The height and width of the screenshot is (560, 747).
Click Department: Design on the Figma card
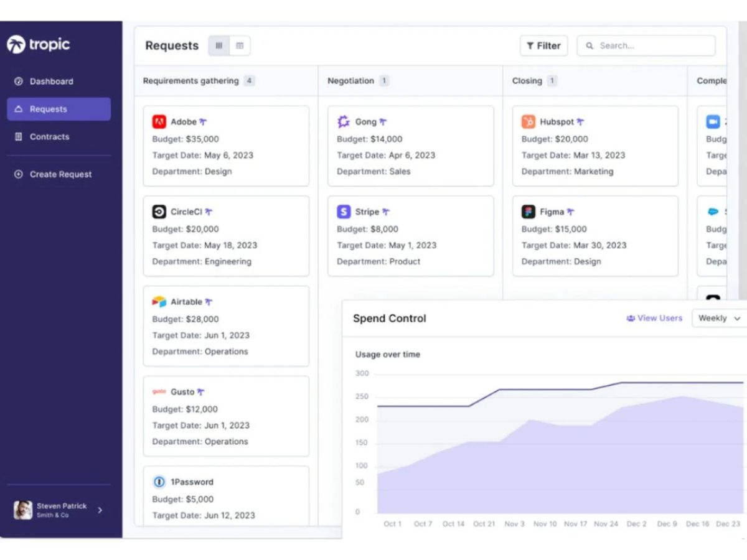[x=561, y=261]
